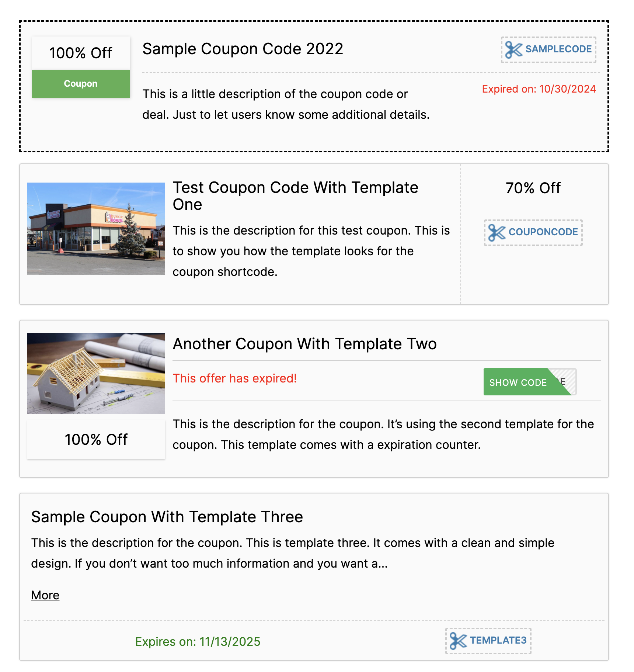Click the 100% Off box below house image
Image resolution: width=634 pixels, height=672 pixels.
(96, 440)
